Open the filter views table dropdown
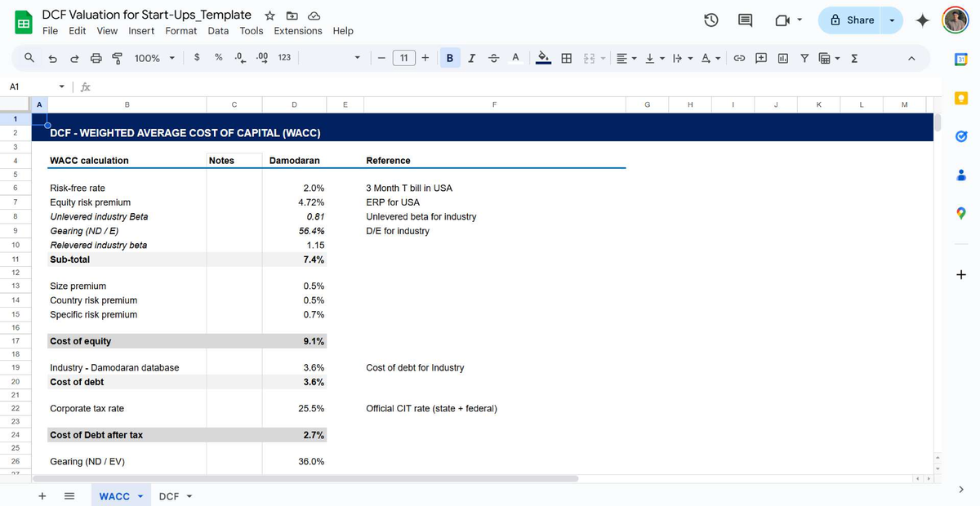The width and height of the screenshot is (980, 506). click(831, 57)
